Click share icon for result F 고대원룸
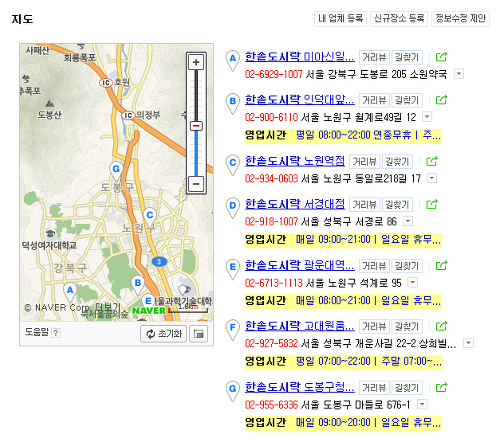This screenshot has width=500, height=438. 441,326
